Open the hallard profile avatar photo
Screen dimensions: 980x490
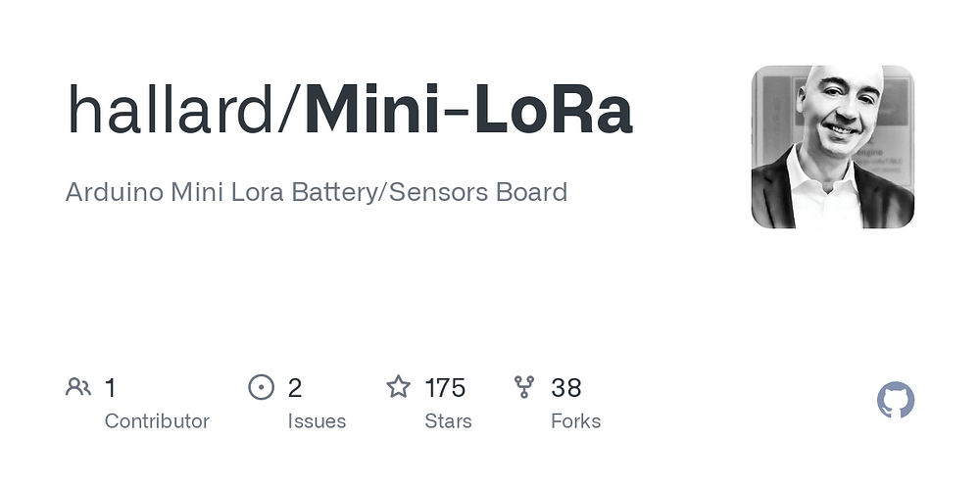[832, 147]
